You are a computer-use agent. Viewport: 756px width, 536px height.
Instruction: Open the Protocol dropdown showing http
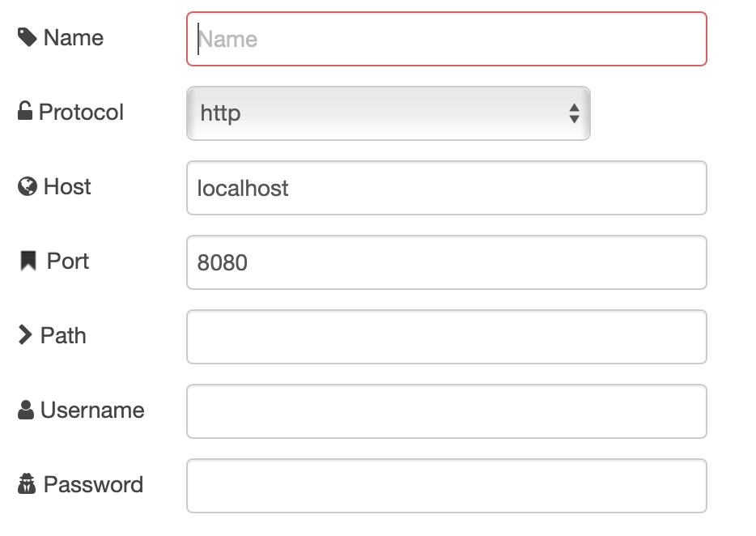pos(388,113)
